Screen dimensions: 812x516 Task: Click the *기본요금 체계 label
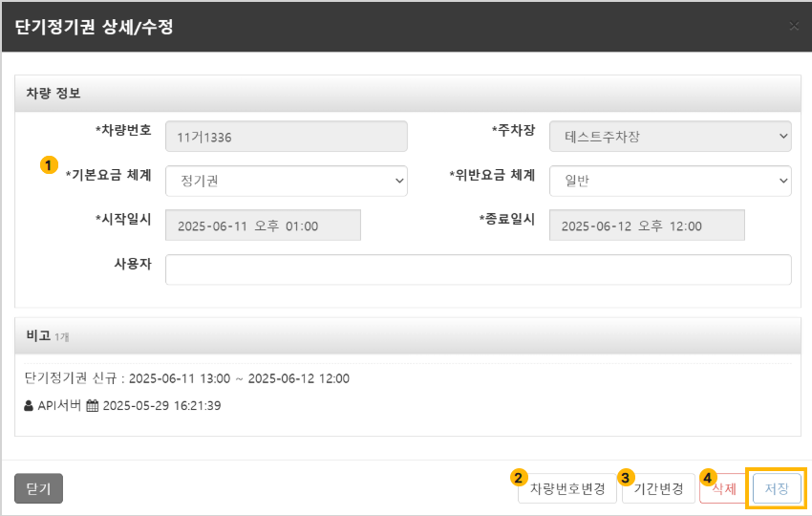[108, 175]
